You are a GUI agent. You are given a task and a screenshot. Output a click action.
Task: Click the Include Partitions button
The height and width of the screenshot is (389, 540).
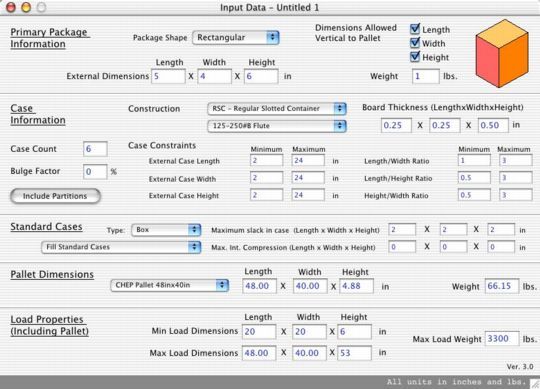tap(55, 196)
